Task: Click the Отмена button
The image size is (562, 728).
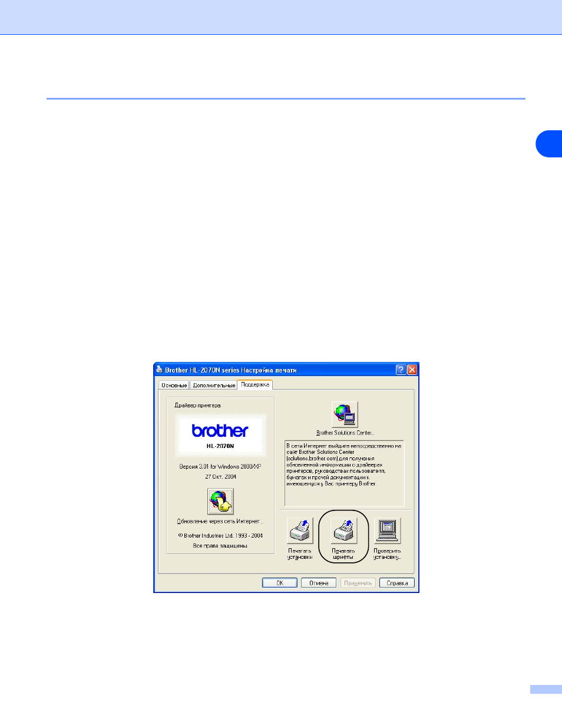Action: (x=319, y=583)
